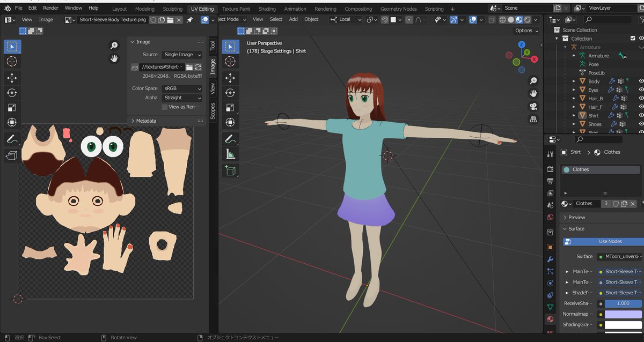Select the Transform tool in the 3D viewport
Screen dimensions: 644x342
231,122
